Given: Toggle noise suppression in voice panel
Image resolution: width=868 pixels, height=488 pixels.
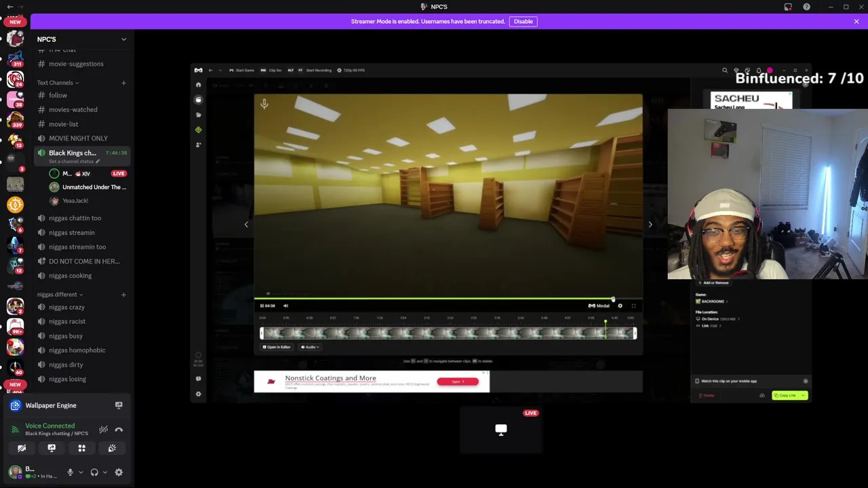Looking at the screenshot, I should (103, 430).
